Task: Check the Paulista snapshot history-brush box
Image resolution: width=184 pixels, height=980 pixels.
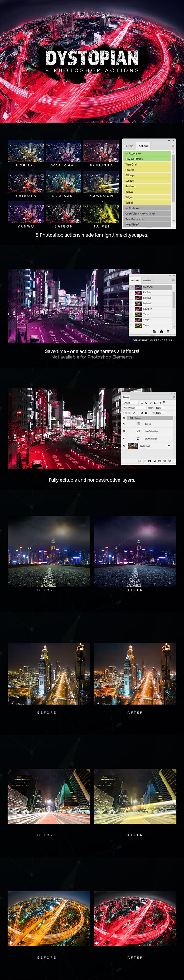Action: point(132,293)
